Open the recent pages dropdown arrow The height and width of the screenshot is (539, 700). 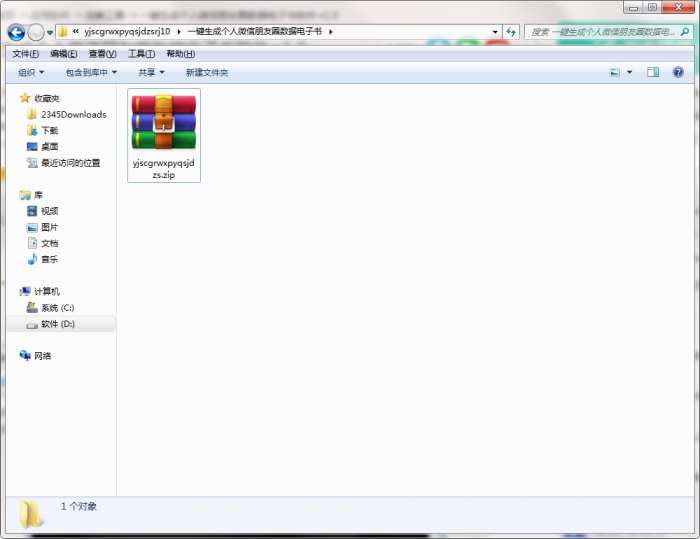[x=50, y=33]
